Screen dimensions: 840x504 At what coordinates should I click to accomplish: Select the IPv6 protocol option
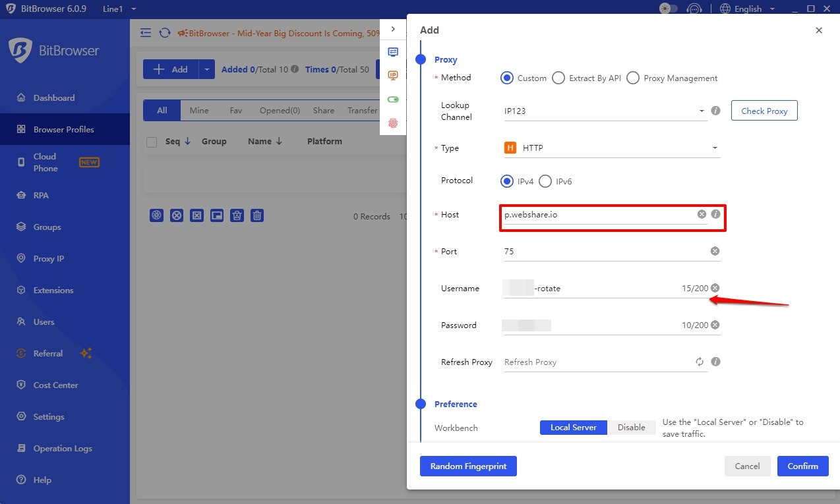click(556, 181)
